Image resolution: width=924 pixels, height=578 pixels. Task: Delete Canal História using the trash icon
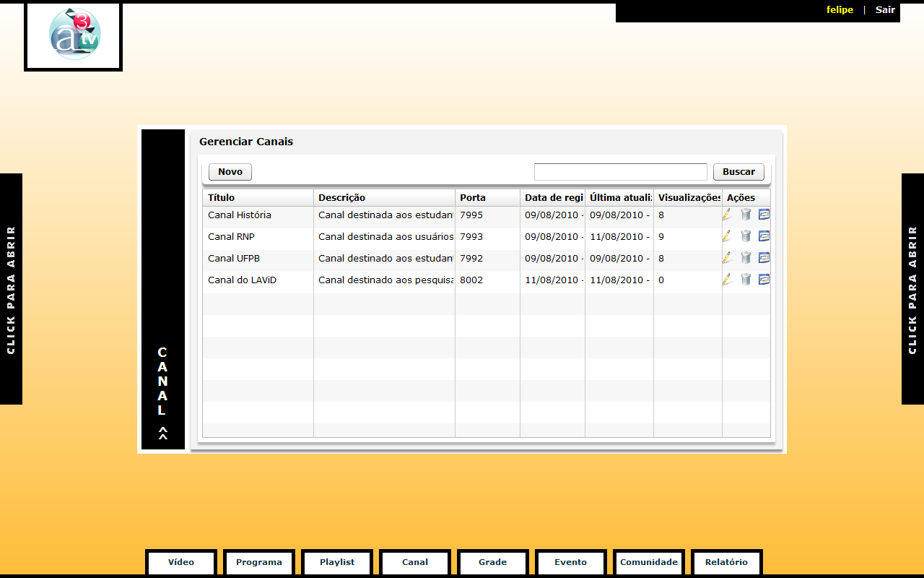(746, 215)
